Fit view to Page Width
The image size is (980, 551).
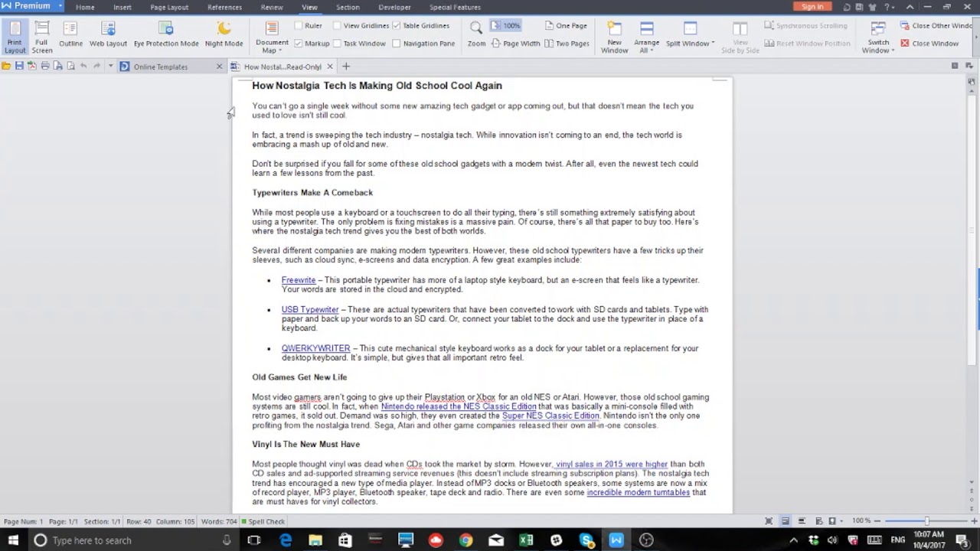pyautogui.click(x=514, y=44)
